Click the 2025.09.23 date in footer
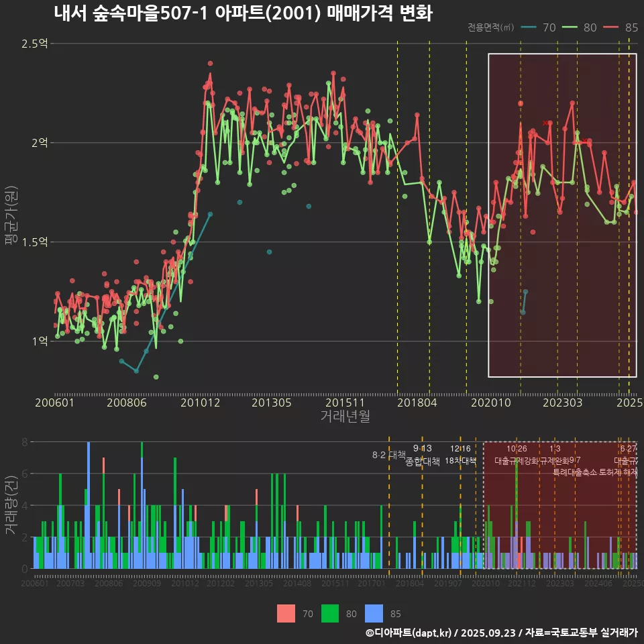 488,633
